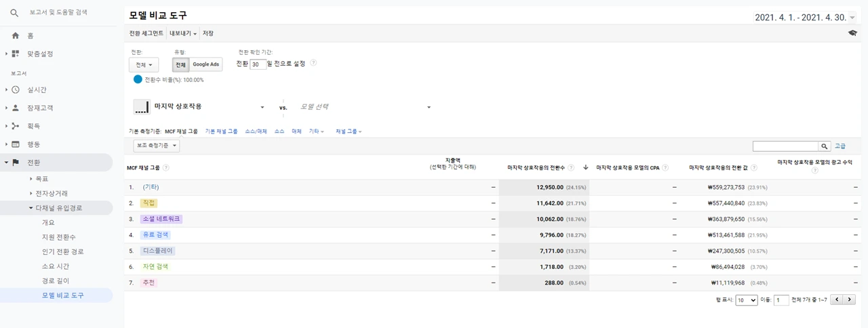The width and height of the screenshot is (868, 328).
Task: Click help icon beside 마지막 상호작용의 전환 값
Action: coord(753,167)
